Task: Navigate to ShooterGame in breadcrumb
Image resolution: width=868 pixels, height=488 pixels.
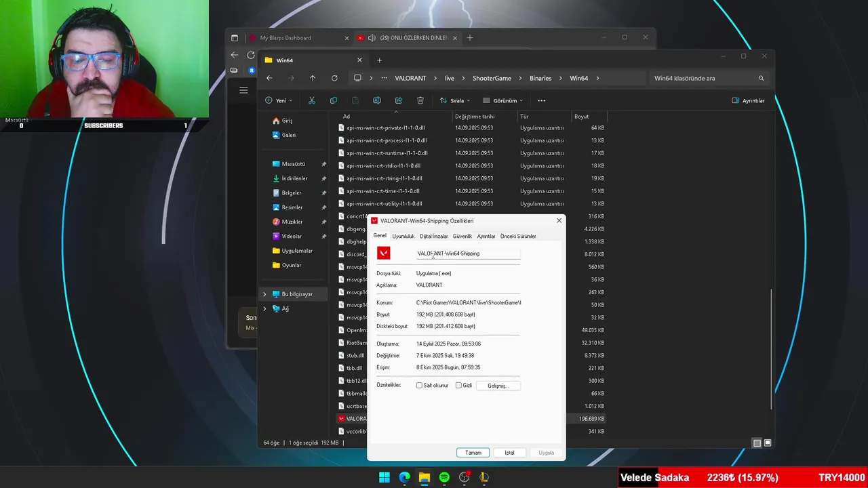Action: (492, 78)
